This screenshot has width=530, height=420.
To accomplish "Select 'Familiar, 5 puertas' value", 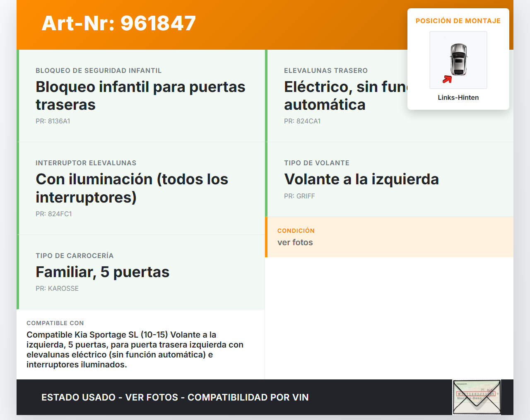I will [103, 272].
